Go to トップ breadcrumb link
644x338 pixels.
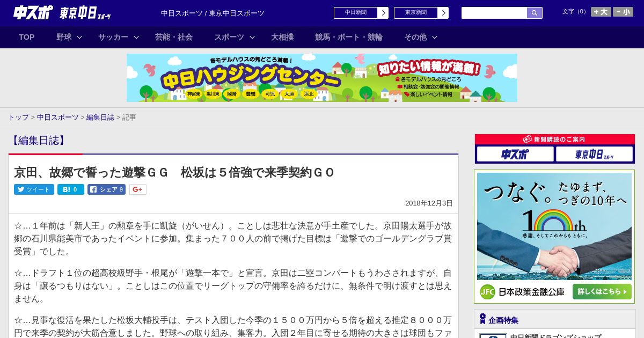18,117
